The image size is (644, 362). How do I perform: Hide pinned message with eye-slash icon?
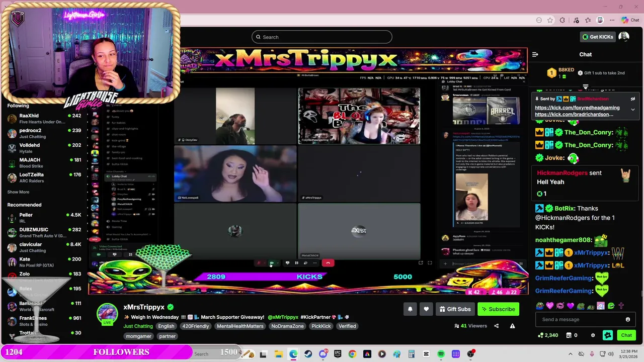point(633,99)
